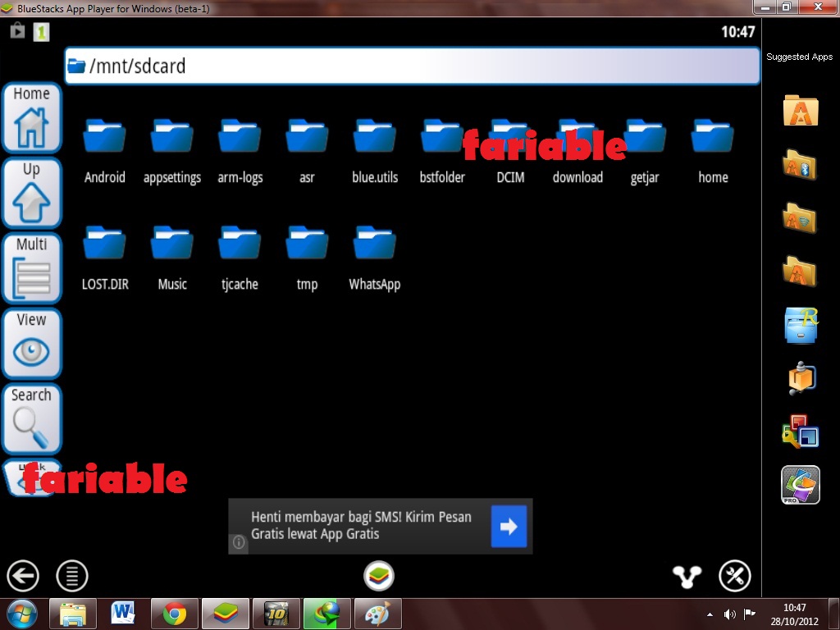Open the first suggested ASTRO file manager app
840x630 pixels.
click(x=801, y=111)
